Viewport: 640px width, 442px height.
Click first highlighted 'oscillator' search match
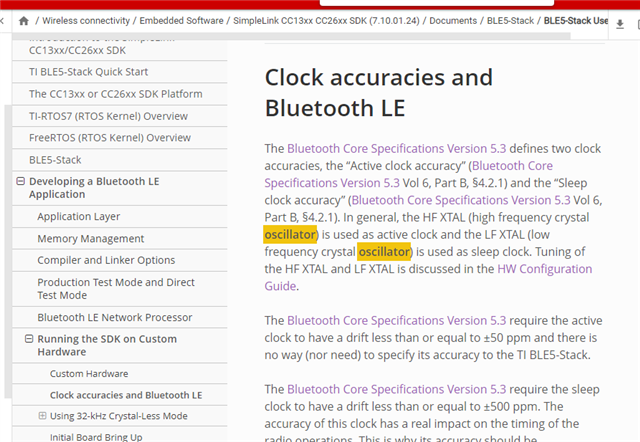[290, 235]
